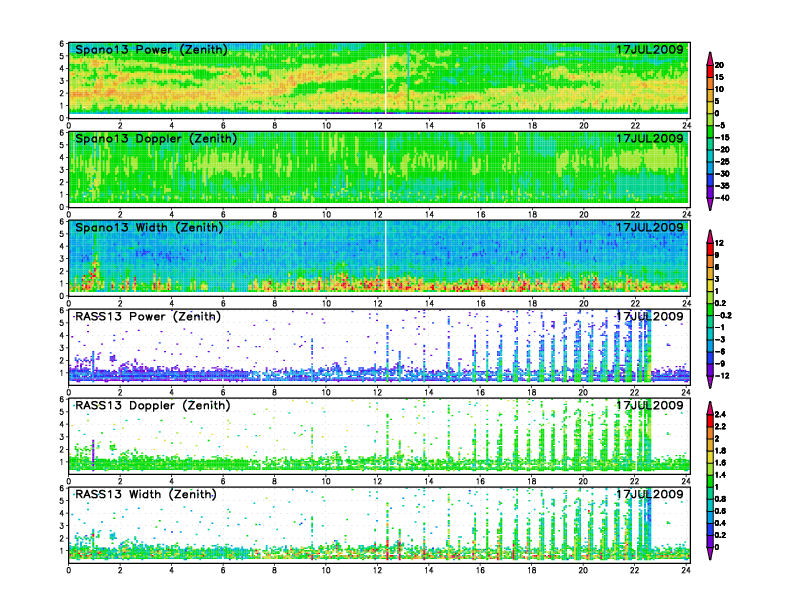The width and height of the screenshot is (792, 612).
Task: Click the '0.4' colorbar label
Action: pyautogui.click(x=721, y=523)
